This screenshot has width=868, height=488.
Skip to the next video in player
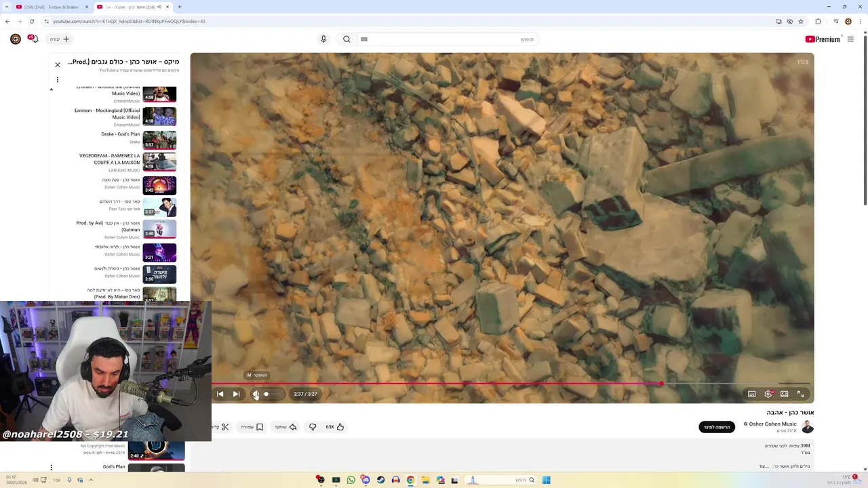point(236,394)
